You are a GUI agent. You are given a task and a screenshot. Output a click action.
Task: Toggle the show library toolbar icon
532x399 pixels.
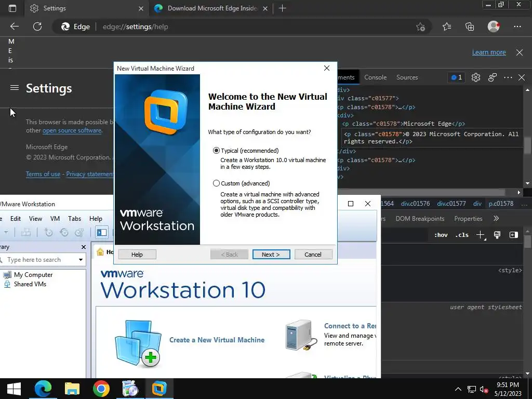(102, 232)
